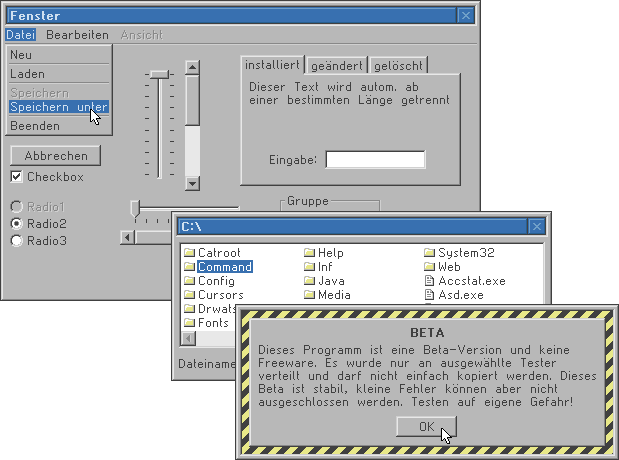Toggle the Checkbox option
The width and height of the screenshot is (619, 460).
point(17,177)
